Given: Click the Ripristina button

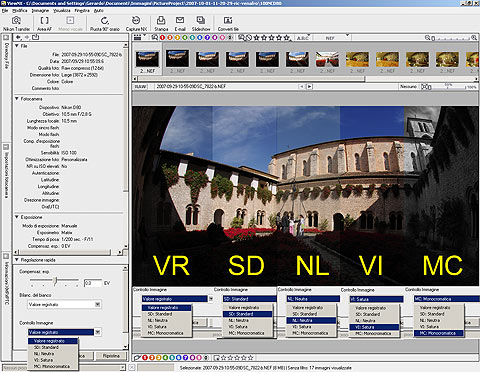Looking at the screenshot, I should tap(111, 356).
